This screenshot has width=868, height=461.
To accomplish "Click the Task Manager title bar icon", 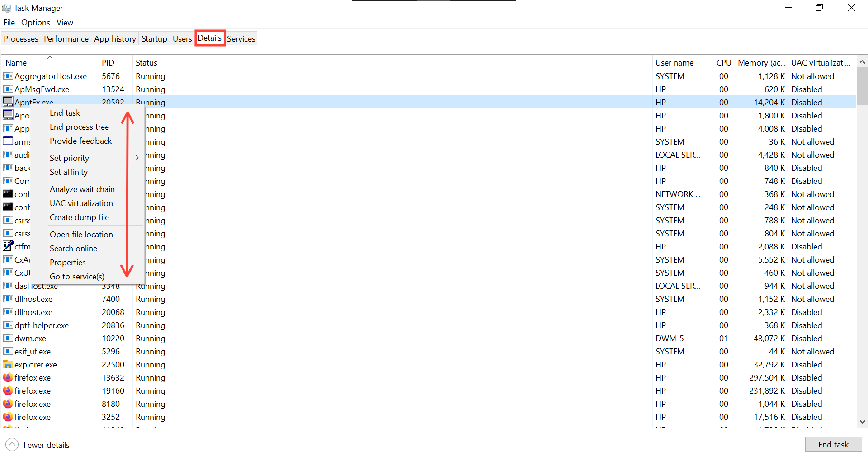I will [7, 8].
